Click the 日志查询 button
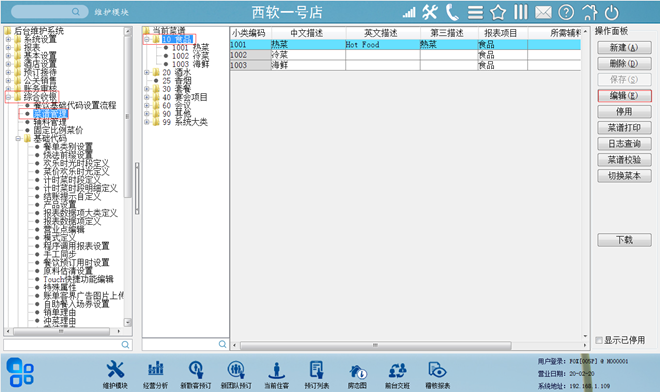The width and height of the screenshot is (660, 392). [x=624, y=144]
